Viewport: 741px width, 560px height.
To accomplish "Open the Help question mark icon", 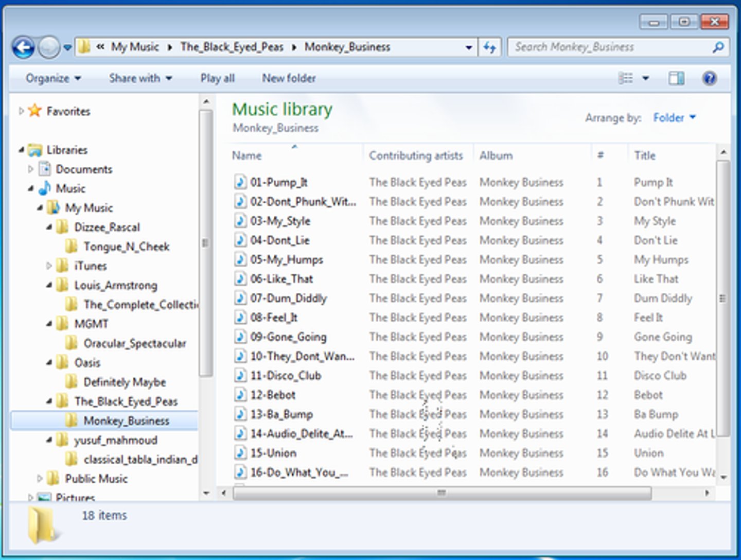I will click(x=709, y=78).
